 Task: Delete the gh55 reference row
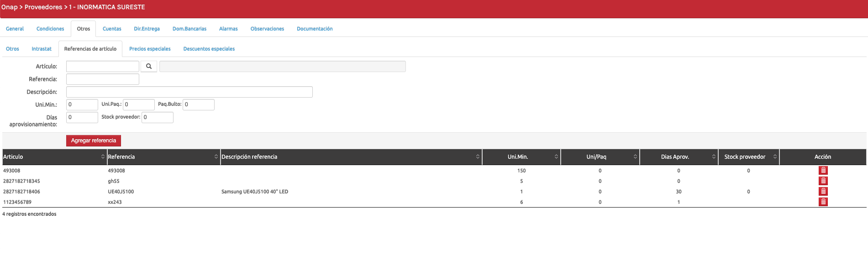point(823,181)
